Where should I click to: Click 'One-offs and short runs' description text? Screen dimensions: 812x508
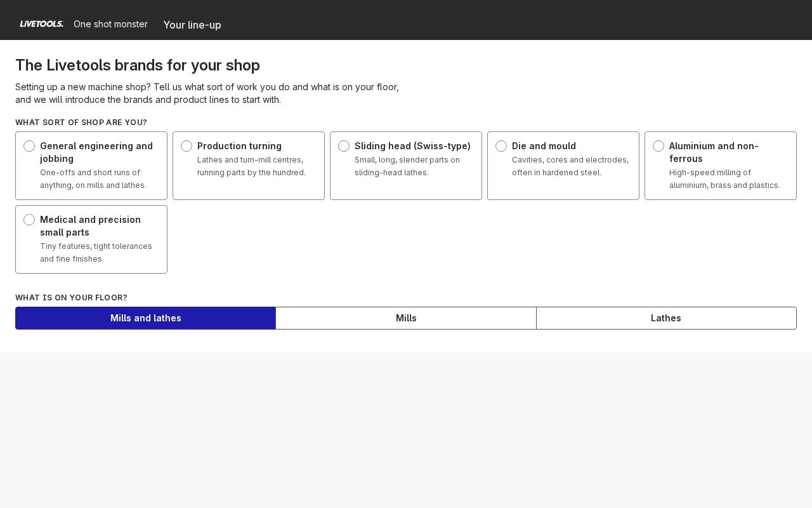coord(93,179)
